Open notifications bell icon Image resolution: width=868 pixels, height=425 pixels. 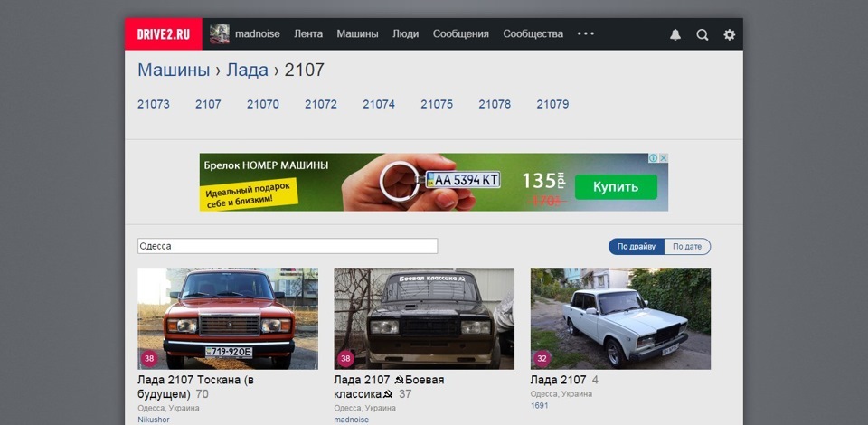675,34
